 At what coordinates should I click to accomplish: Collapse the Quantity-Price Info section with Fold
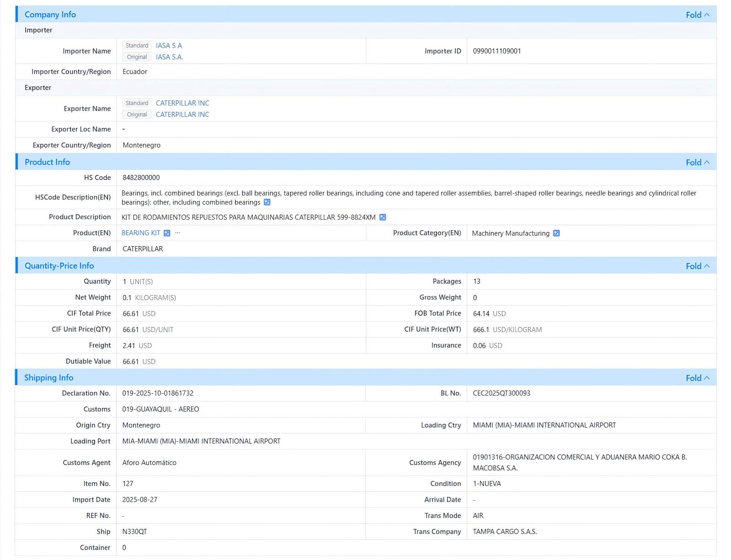coord(698,266)
